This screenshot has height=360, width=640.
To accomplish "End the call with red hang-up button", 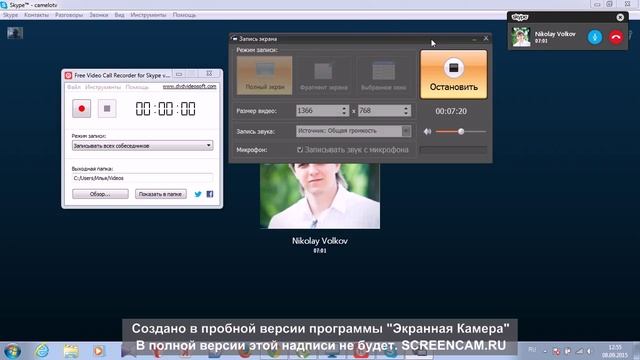I will pyautogui.click(x=616, y=37).
